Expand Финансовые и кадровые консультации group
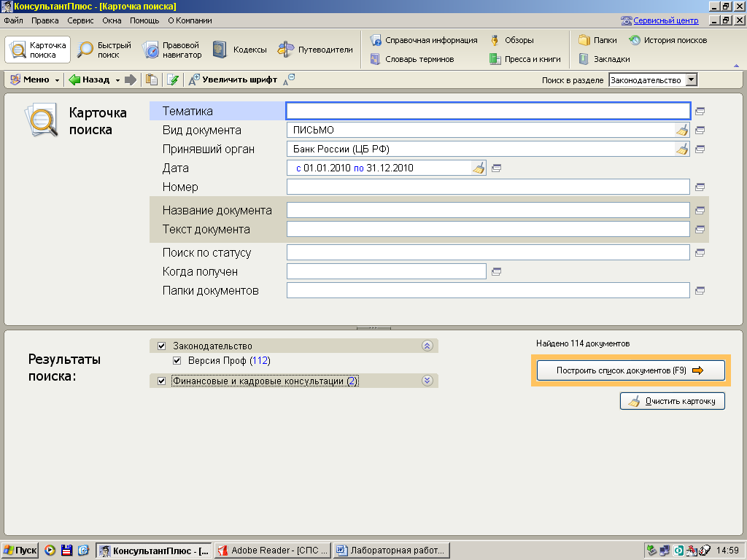This screenshot has width=747, height=560. (x=427, y=381)
